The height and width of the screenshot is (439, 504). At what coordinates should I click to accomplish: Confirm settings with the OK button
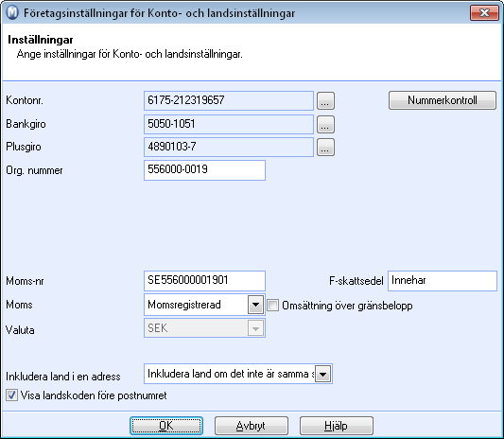166,426
